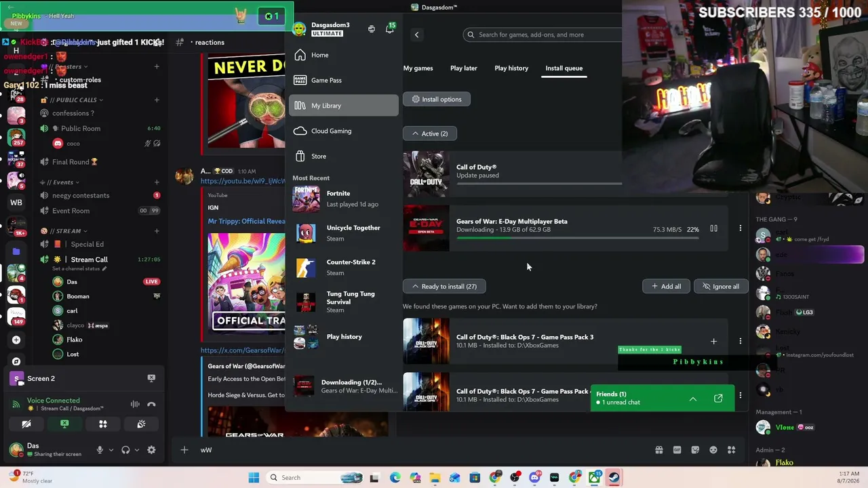868x488 pixels.
Task: Click Call of Duty update progress bar
Action: pos(539,183)
